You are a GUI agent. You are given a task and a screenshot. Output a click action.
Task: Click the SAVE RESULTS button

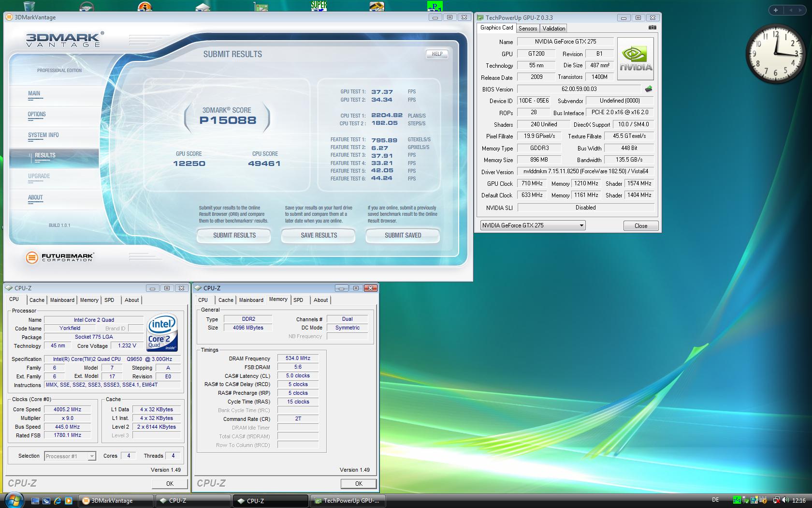tap(319, 236)
